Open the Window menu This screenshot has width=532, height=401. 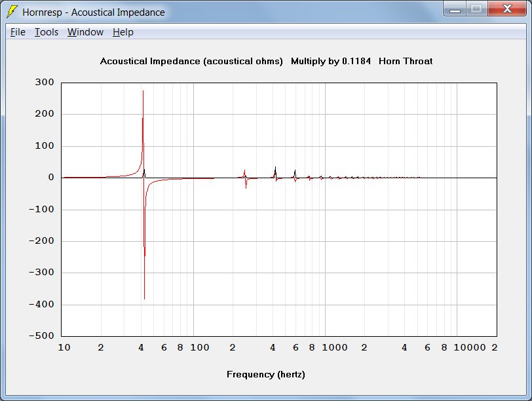(x=85, y=32)
